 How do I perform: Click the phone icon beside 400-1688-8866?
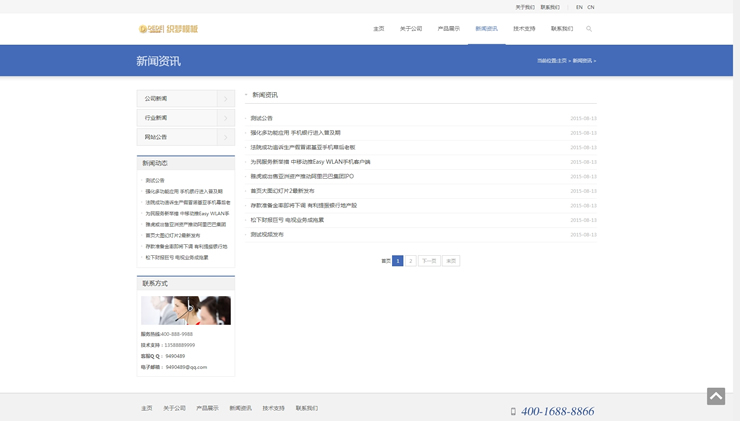pos(513,411)
